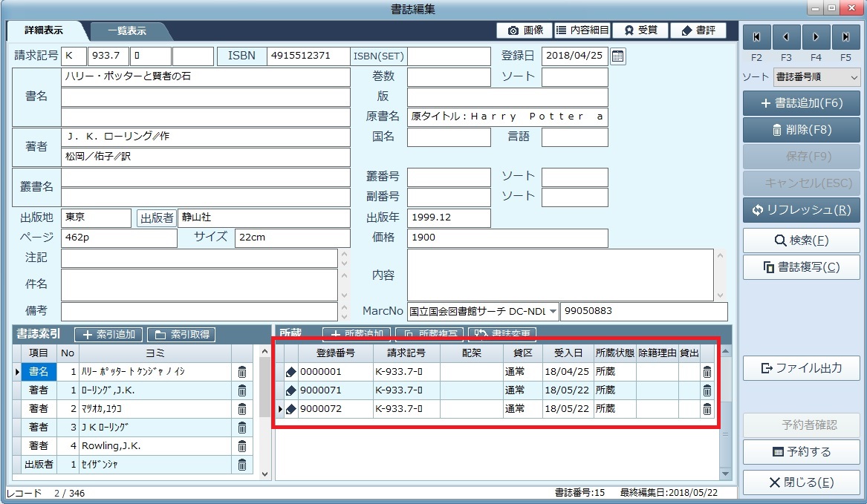Jump to first record navigation button
The width and height of the screenshot is (867, 504).
(756, 37)
